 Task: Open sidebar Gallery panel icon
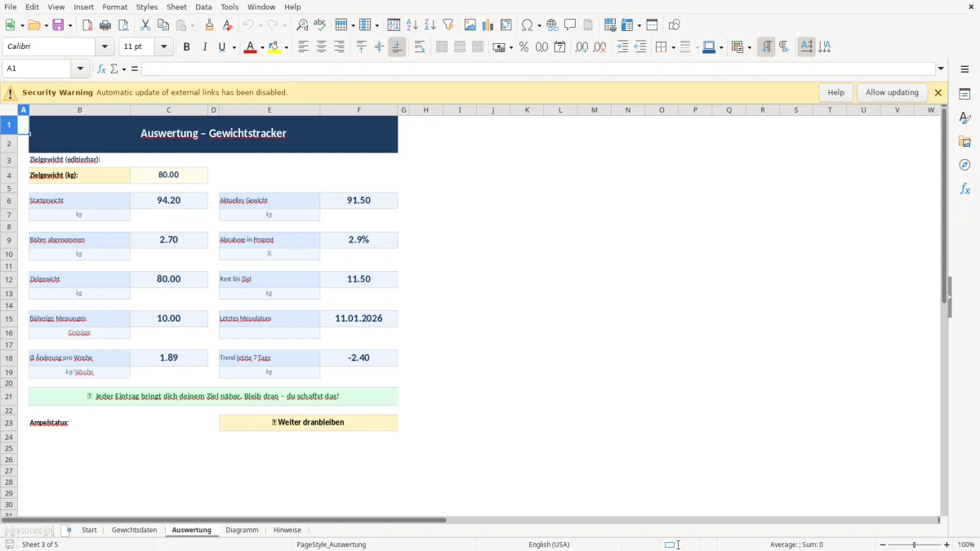tap(964, 142)
